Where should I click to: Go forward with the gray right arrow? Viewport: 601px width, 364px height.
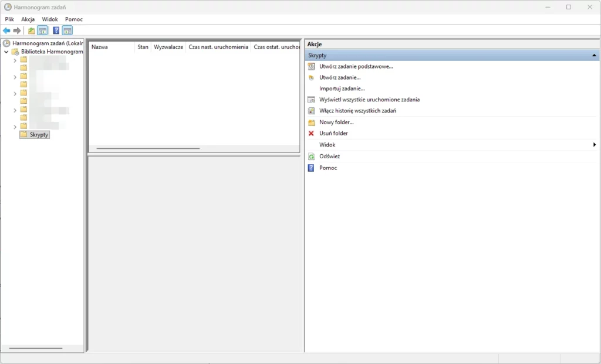tap(17, 30)
